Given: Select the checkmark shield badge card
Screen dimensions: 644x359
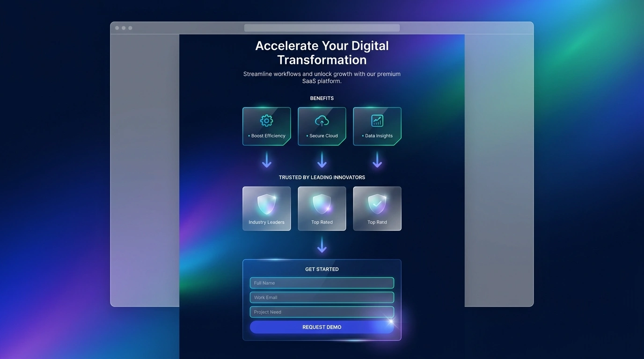Looking at the screenshot, I should point(377,208).
